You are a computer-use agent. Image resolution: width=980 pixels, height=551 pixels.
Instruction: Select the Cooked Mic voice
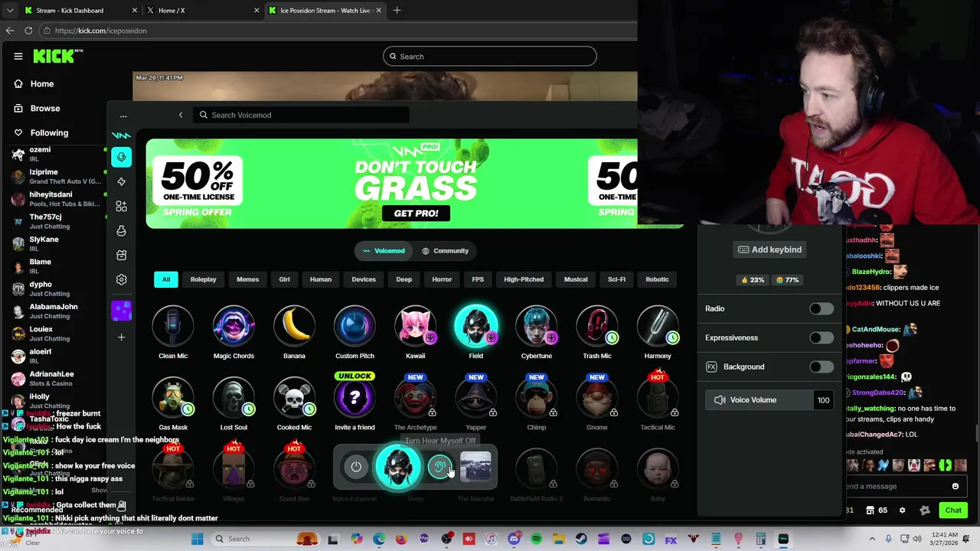tap(294, 398)
